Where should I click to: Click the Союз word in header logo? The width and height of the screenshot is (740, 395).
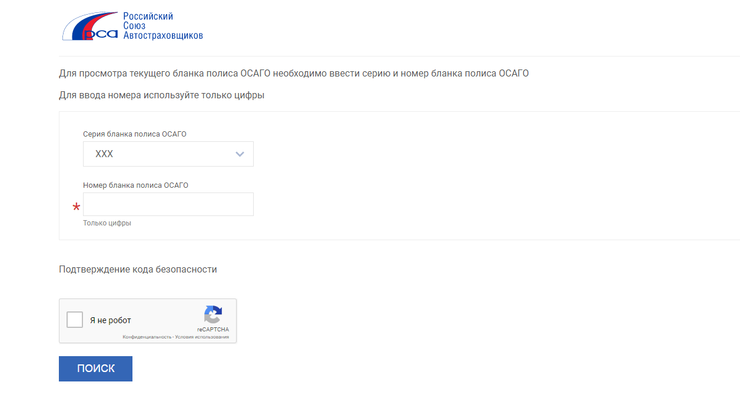click(x=134, y=26)
